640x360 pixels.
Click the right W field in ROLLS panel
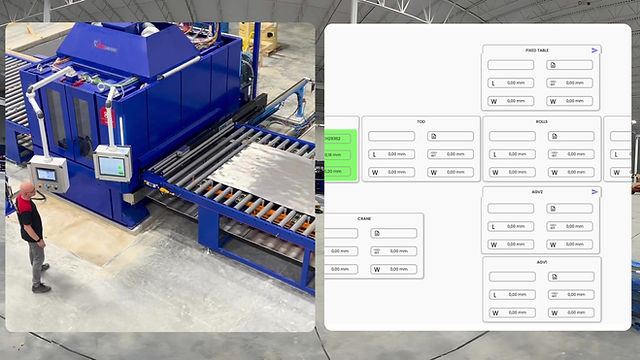571,172
